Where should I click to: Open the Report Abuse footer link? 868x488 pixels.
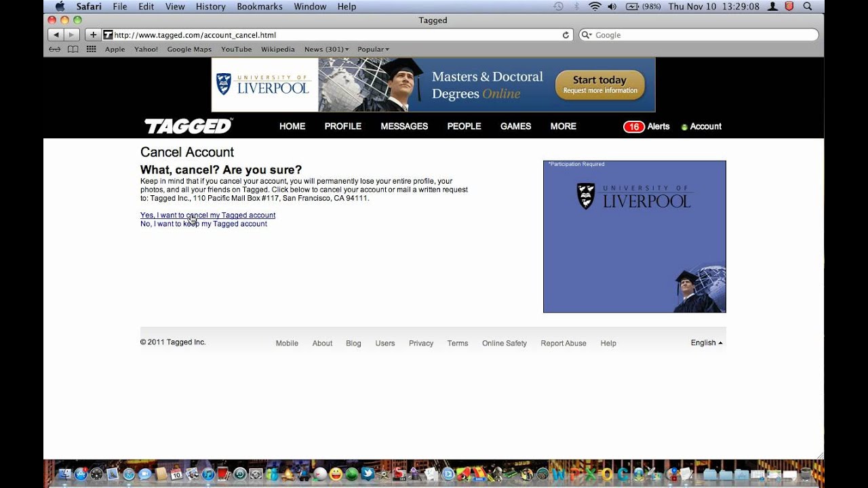click(564, 343)
